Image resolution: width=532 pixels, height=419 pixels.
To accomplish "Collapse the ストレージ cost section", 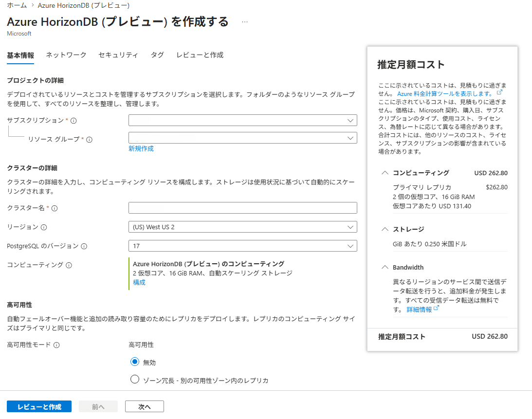I will tap(385, 229).
